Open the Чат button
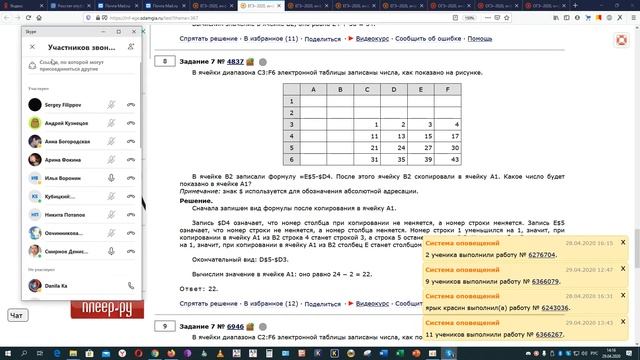640x360 pixels. 18,315
